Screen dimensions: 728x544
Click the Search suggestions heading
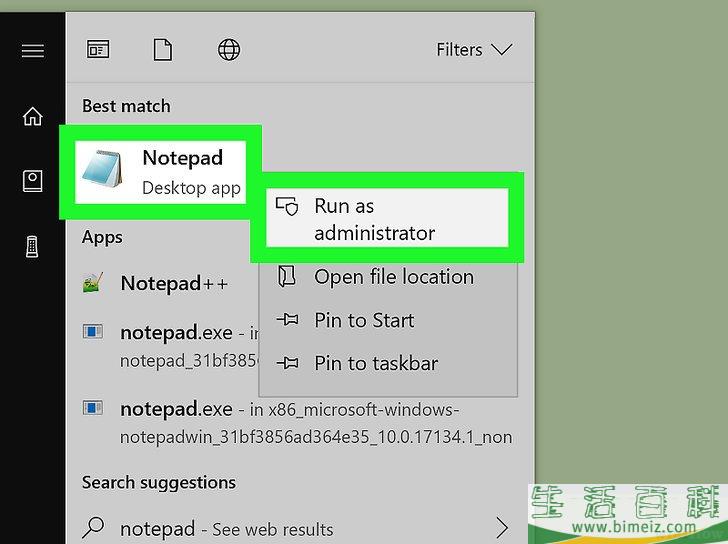tap(159, 483)
